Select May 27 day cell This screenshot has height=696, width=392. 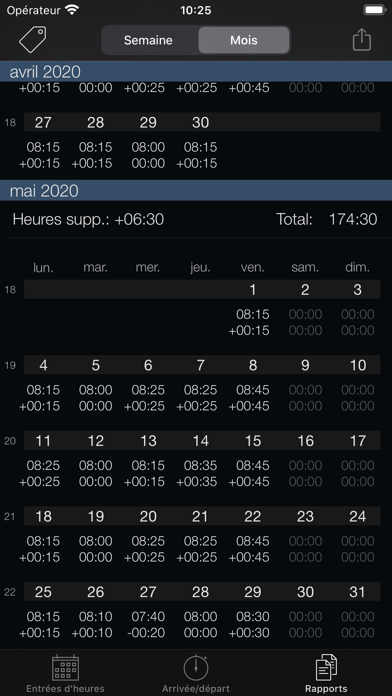[x=148, y=592]
